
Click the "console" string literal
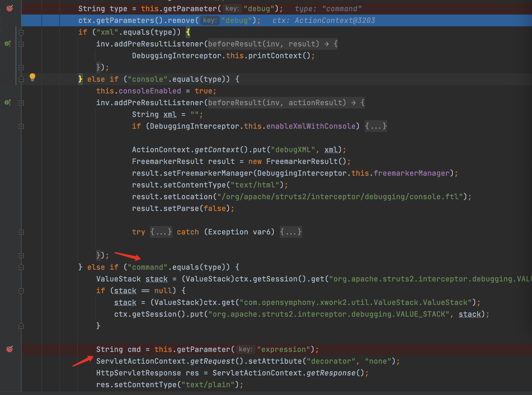pos(148,79)
